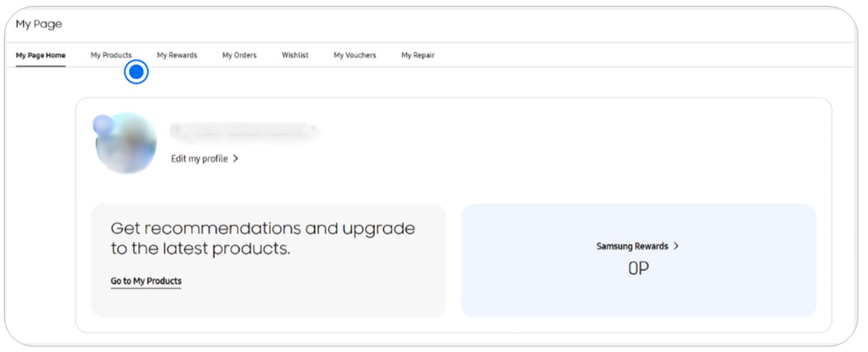868x352 pixels.
Task: Select the Wishlist tab
Action: tap(294, 55)
